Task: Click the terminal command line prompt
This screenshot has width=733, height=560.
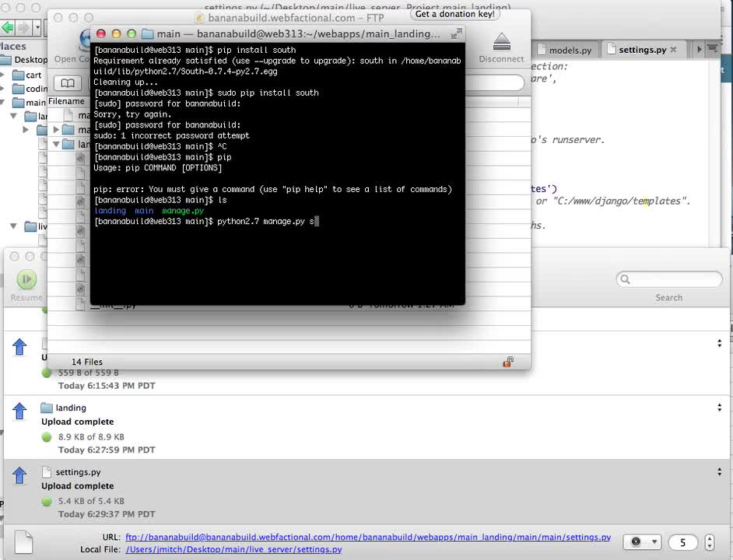Action: (x=206, y=221)
